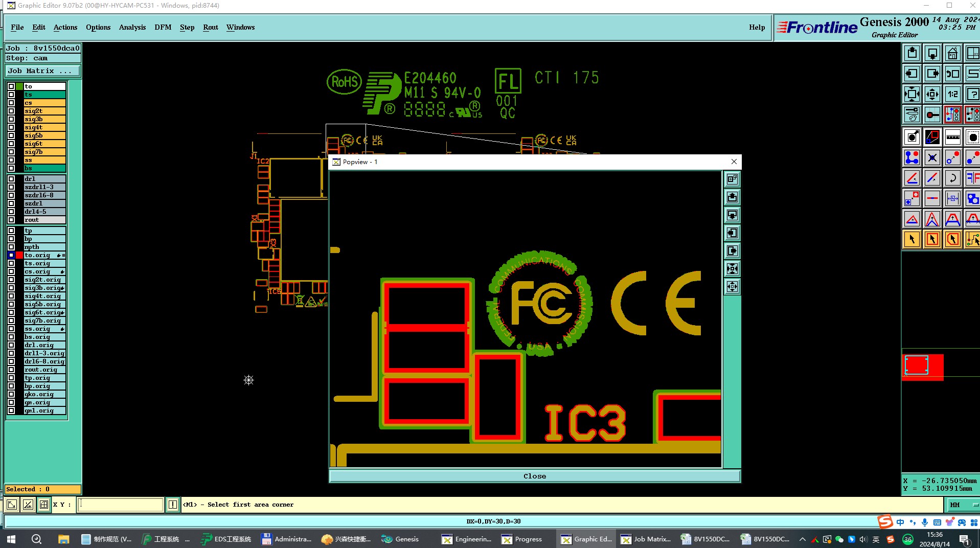Screen dimensions: 980x548
Task: Toggle checkbox for layer rout
Action: pos(11,220)
